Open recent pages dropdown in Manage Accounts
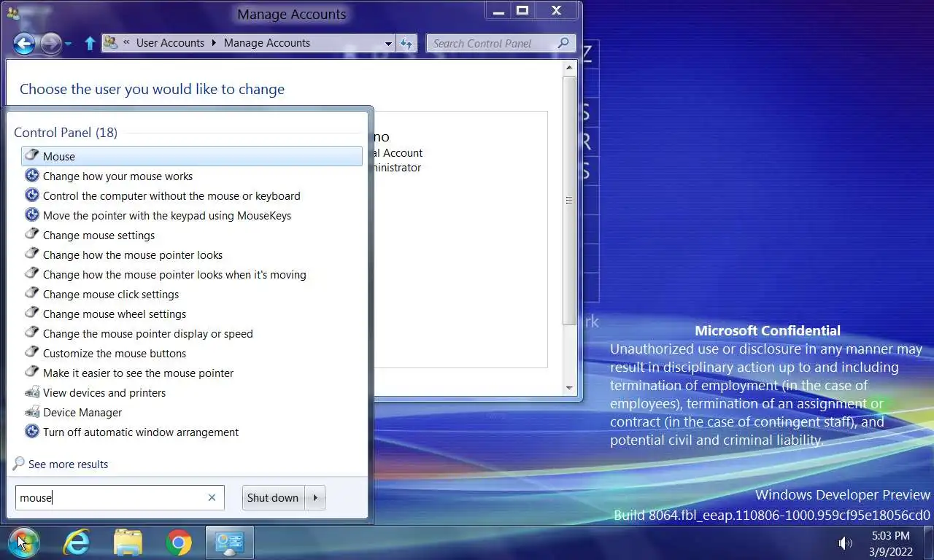Viewport: 934px width, 560px height. click(68, 44)
